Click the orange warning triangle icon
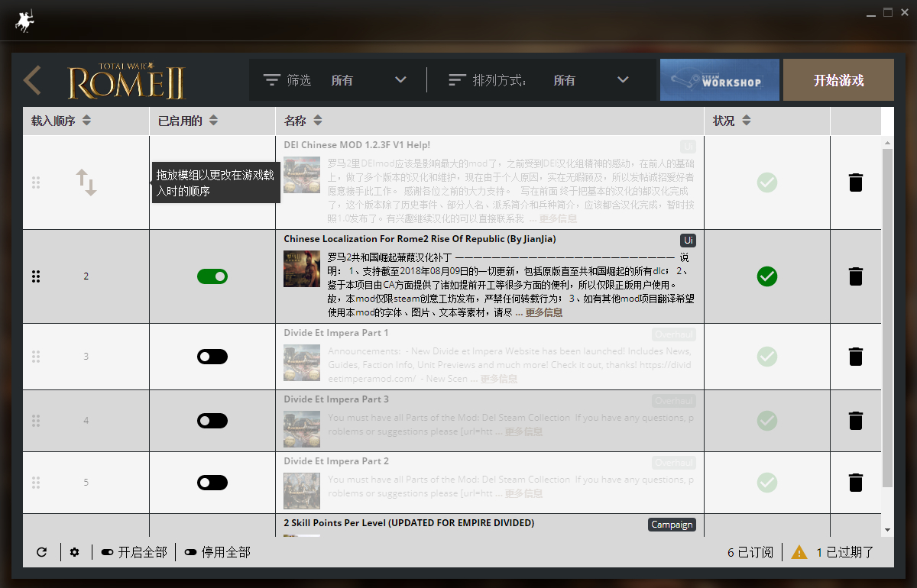The image size is (917, 588). tap(799, 552)
